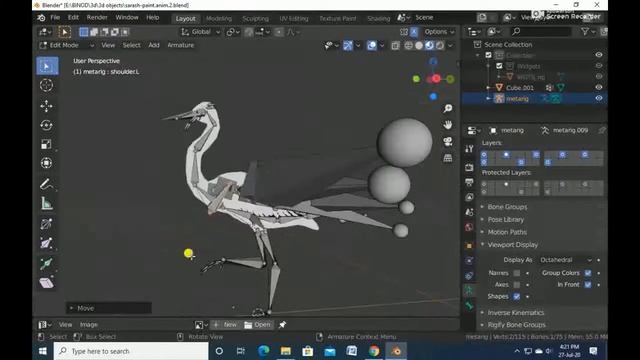Screen dimensions: 640x360
Task: Expand the Motion Paths panel
Action: (507, 232)
